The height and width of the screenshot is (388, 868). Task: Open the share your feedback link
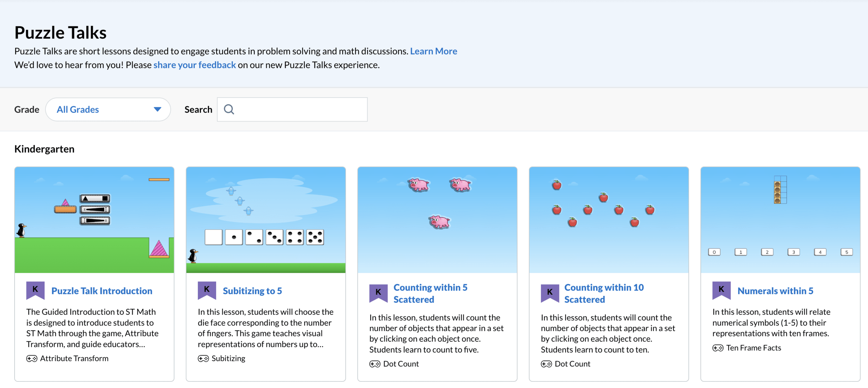tap(194, 65)
